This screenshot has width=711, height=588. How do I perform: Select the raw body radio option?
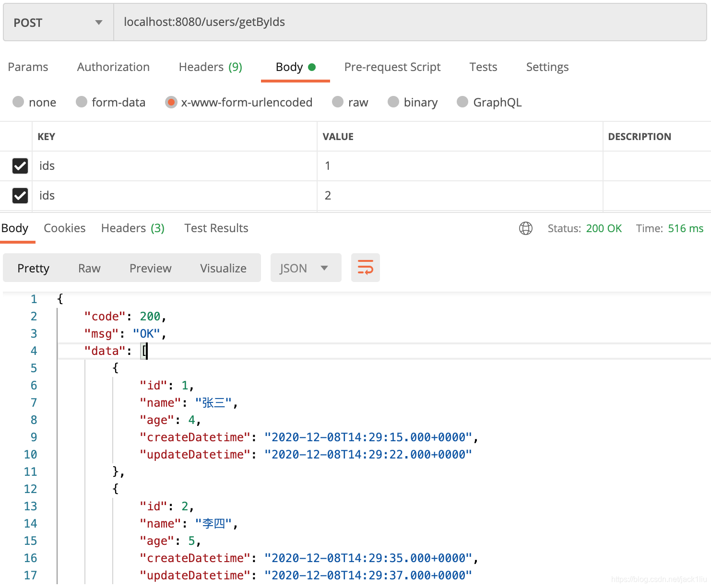338,102
